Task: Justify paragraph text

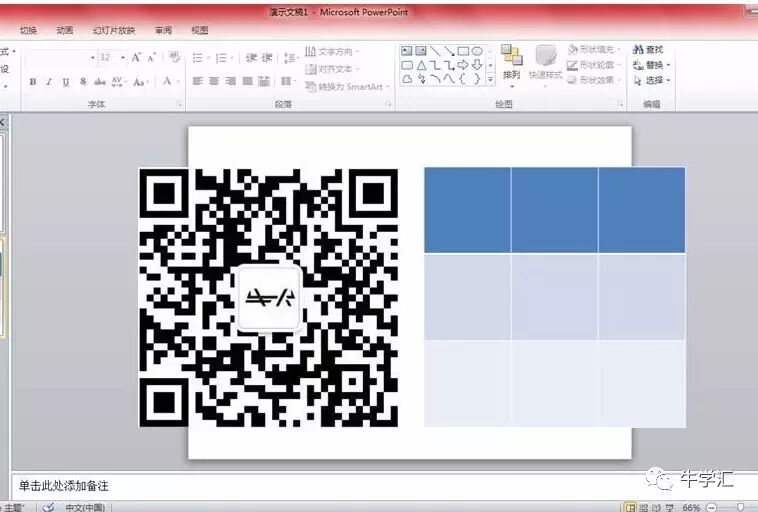Action: tap(248, 81)
